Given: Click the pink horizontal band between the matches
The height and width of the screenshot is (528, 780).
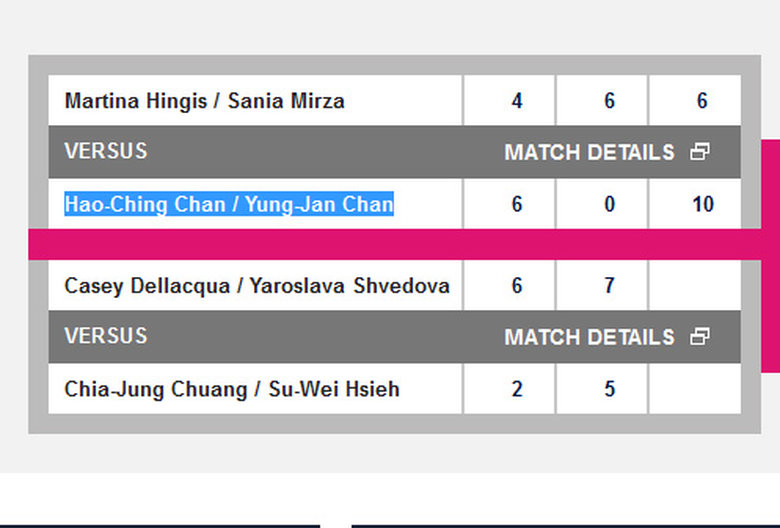Looking at the screenshot, I should [x=400, y=244].
